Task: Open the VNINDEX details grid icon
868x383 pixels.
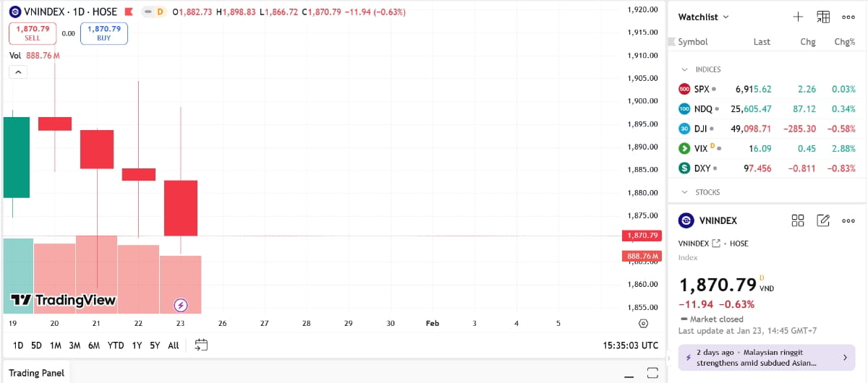Action: 798,220
